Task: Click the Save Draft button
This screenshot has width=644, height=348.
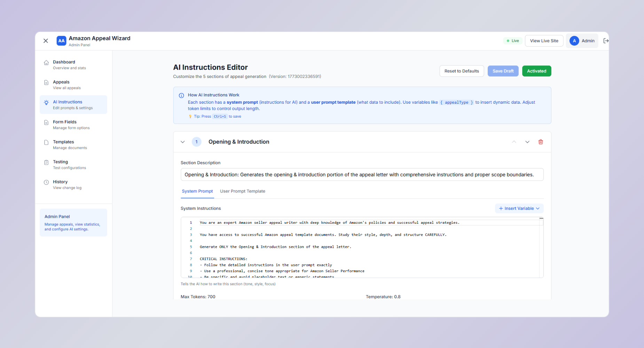Action: click(503, 71)
